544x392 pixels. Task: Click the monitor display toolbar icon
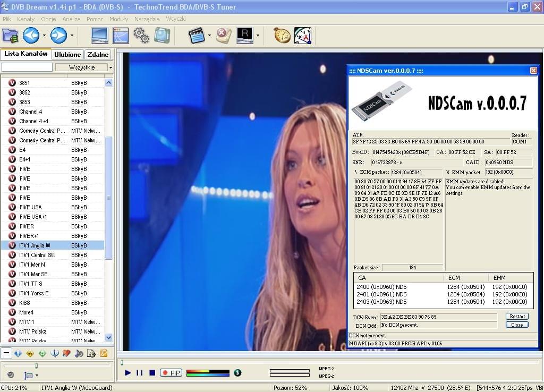click(99, 36)
